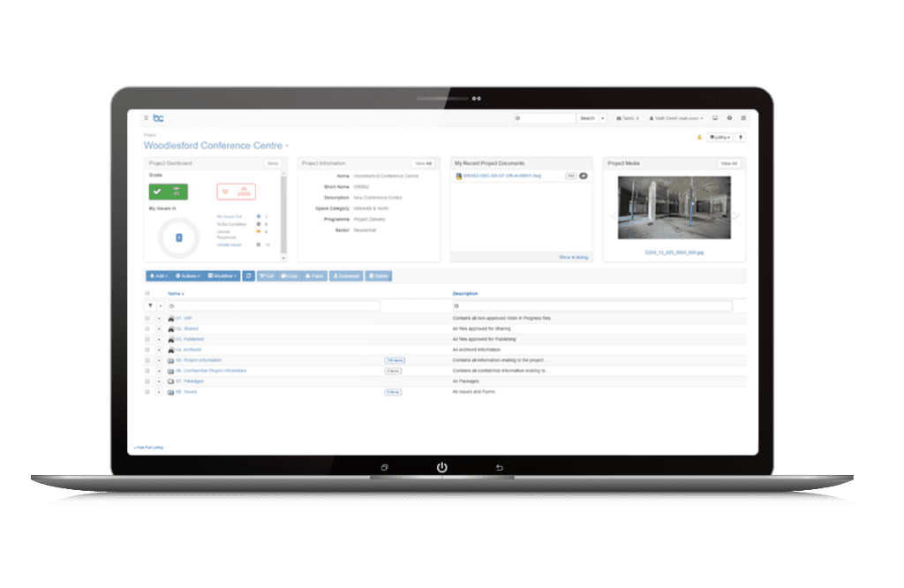Open the hamburger menu next to the logo

click(147, 117)
